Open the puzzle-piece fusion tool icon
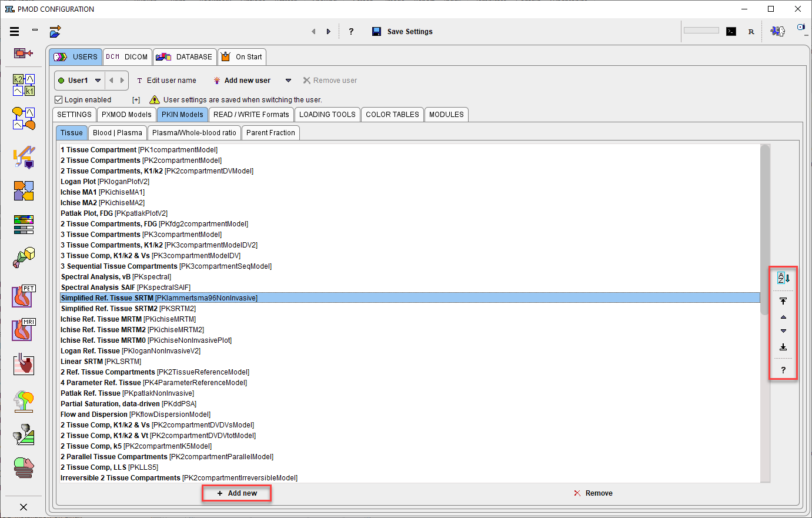This screenshot has height=518, width=812. pos(24,191)
